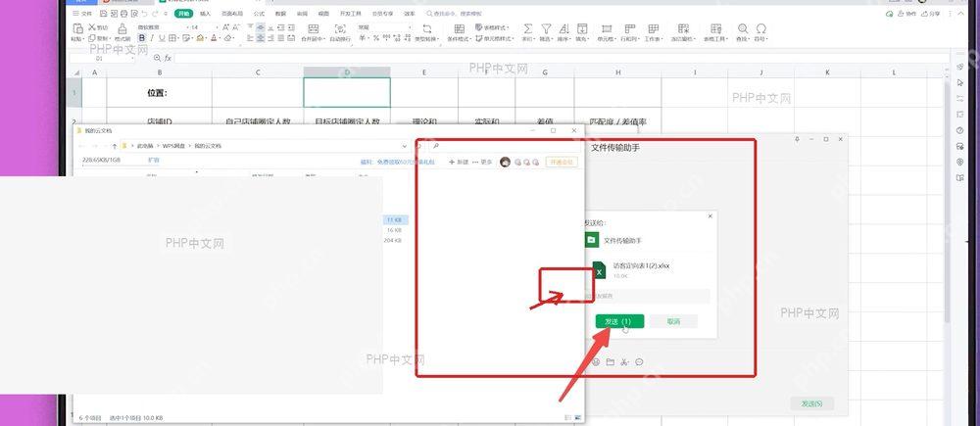Click the screenshot scissors icon in chat

[x=625, y=361]
